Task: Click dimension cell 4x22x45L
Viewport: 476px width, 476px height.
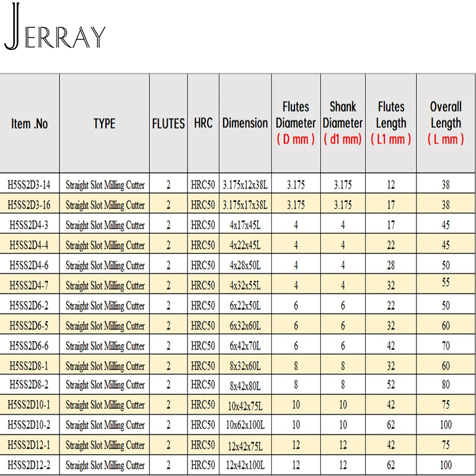Action: click(245, 245)
